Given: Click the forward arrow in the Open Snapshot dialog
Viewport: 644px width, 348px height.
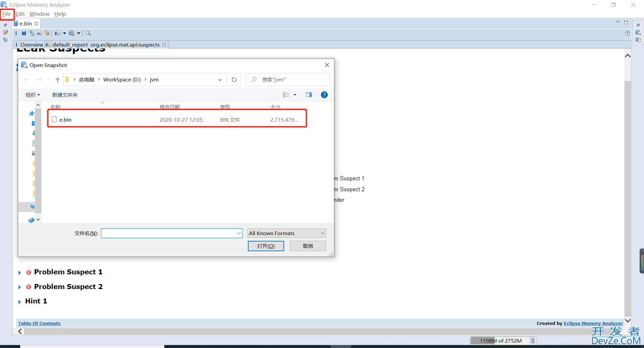Looking at the screenshot, I should [x=39, y=80].
